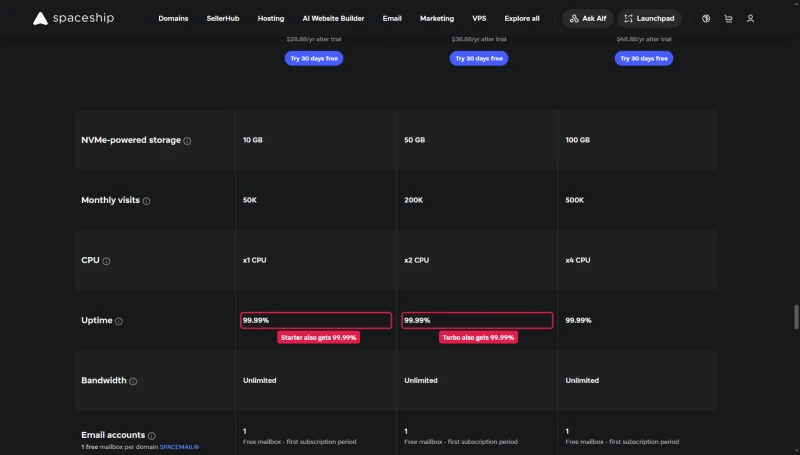Click the $28.88/yr after trial text

(314, 39)
